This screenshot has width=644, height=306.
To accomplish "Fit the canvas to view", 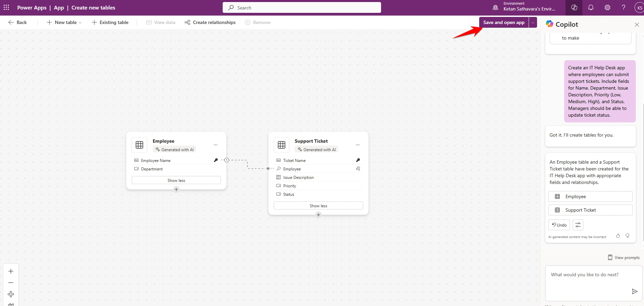I will point(11,294).
